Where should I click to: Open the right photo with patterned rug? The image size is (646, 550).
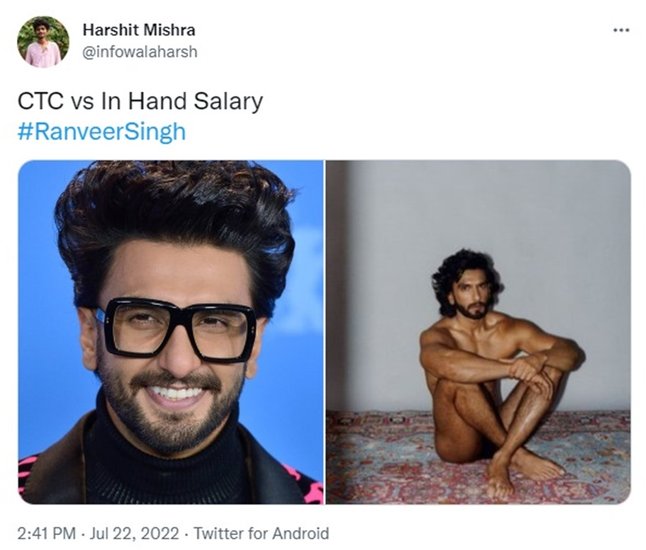(x=478, y=332)
